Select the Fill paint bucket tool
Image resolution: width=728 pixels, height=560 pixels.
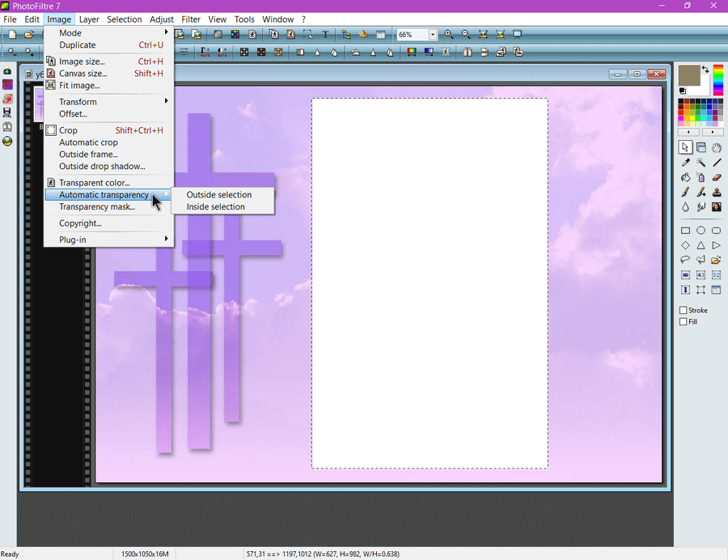[685, 177]
